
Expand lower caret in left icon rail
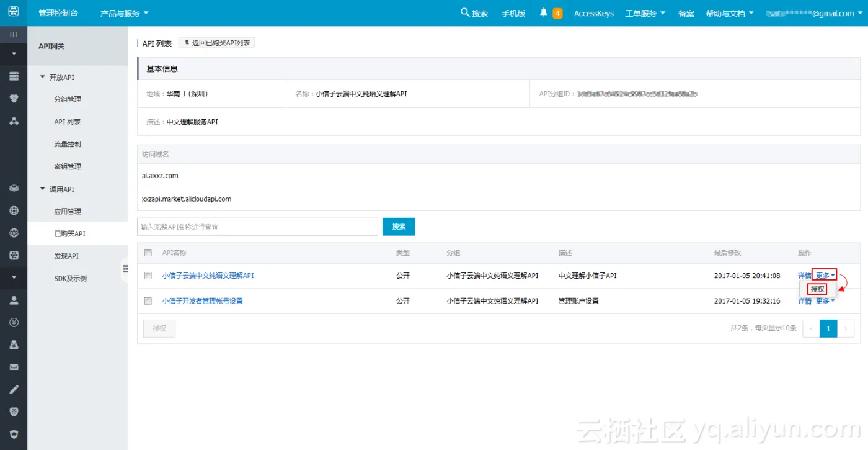14,277
